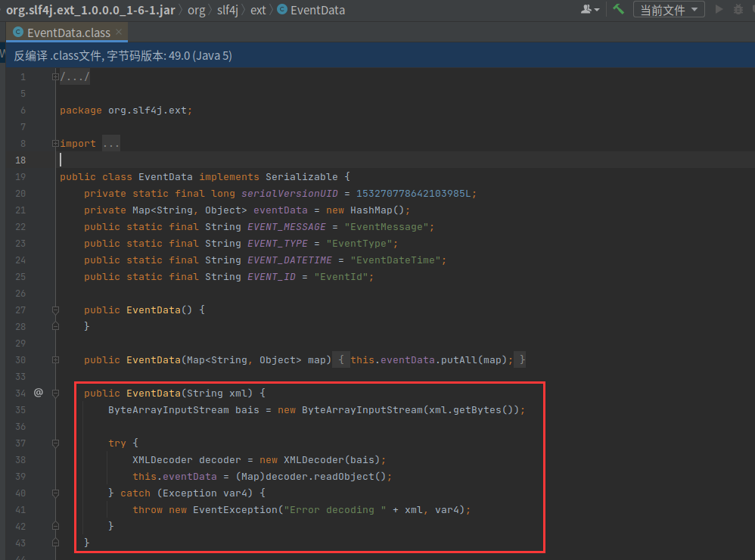
Task: Close the EventData.class tab
Action: point(119,32)
